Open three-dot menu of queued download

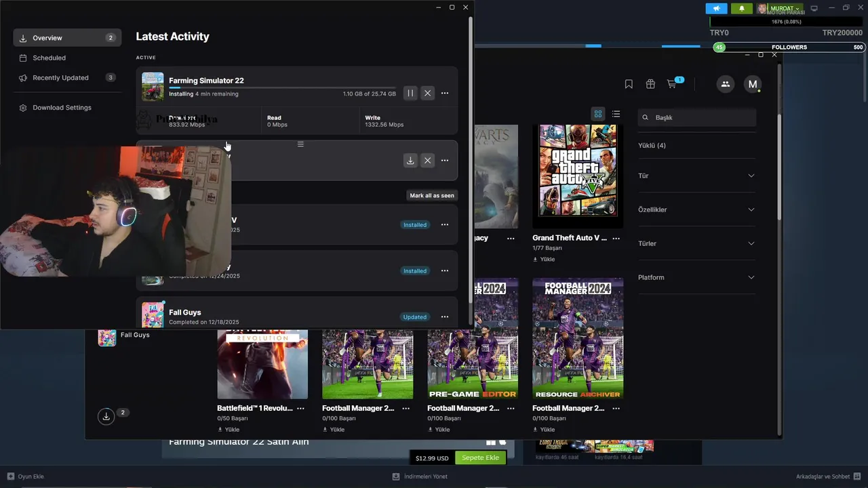[445, 161]
